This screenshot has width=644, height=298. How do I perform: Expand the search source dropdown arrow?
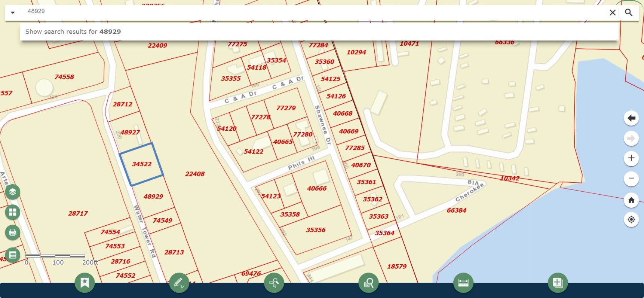[13, 13]
